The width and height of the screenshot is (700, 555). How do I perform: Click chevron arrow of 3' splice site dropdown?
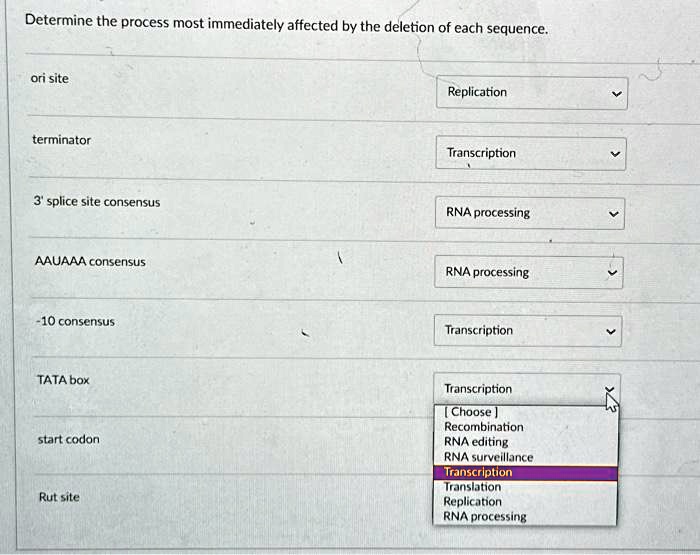(614, 214)
